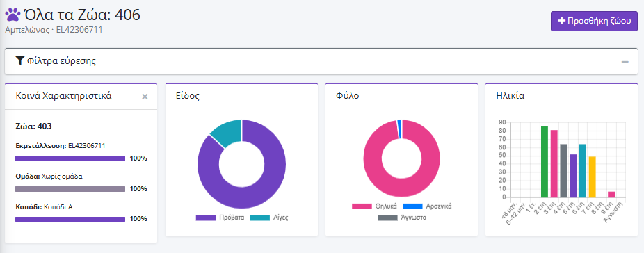This screenshot has height=253, width=644.
Task: Click the Αμπελώνας · EL42306711 subtitle
Action: click(x=54, y=30)
